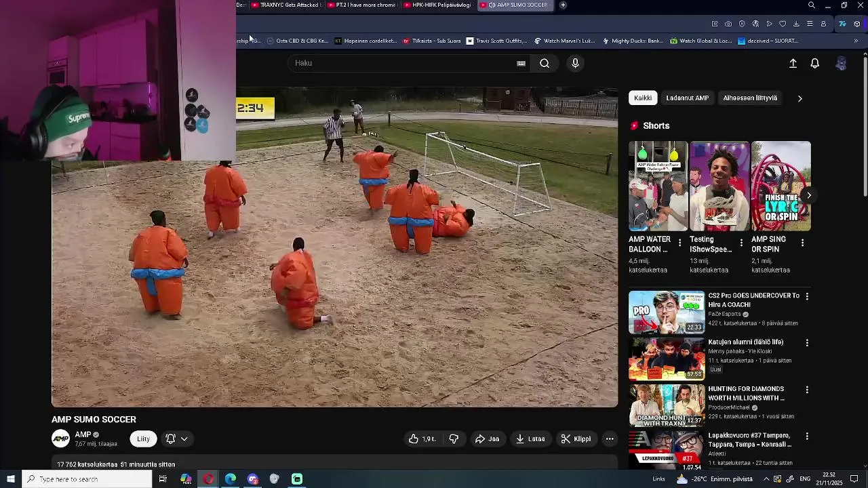Click the YouTube search magnifier button
This screenshot has height=488, width=868.
[x=545, y=63]
